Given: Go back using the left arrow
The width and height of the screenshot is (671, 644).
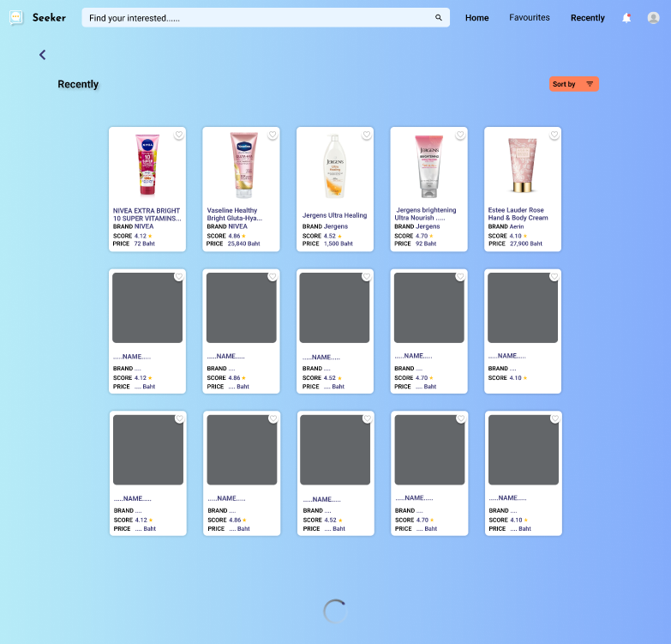Looking at the screenshot, I should click(x=43, y=55).
